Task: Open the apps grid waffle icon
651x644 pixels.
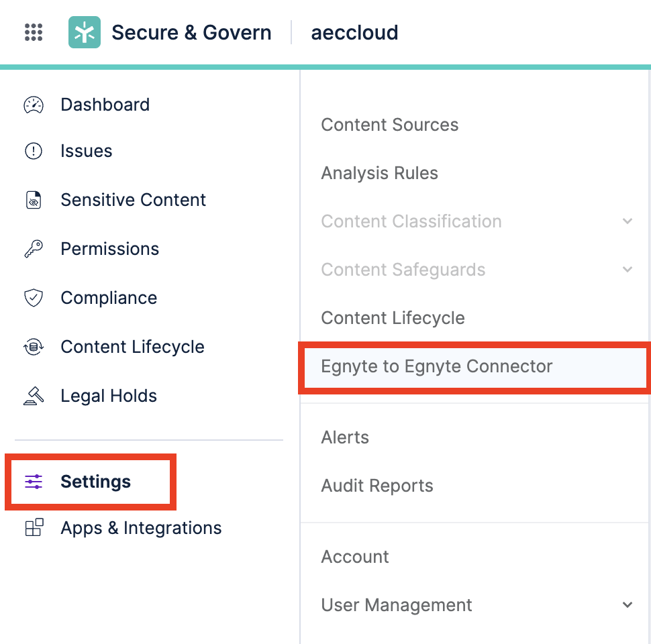Action: coord(33,32)
